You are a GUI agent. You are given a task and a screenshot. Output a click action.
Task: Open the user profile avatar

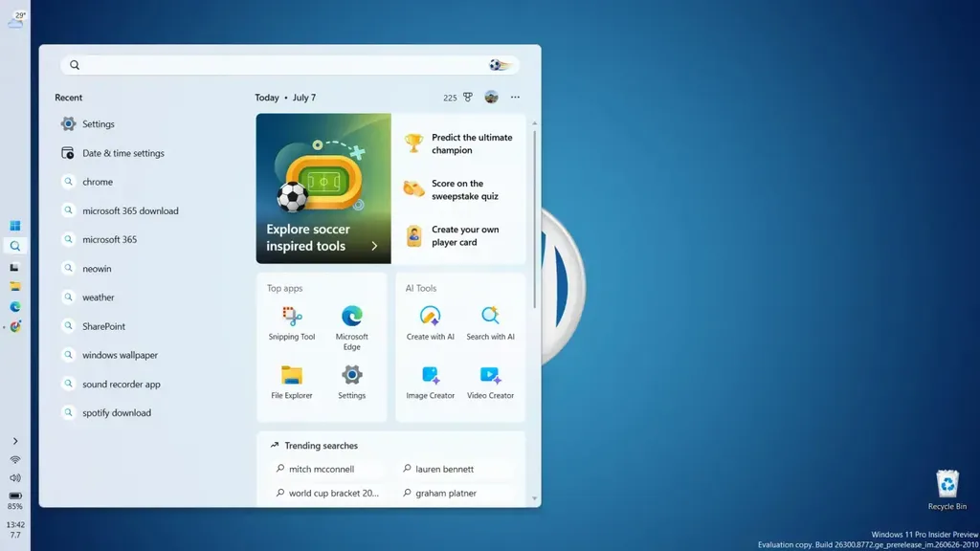[x=491, y=97]
